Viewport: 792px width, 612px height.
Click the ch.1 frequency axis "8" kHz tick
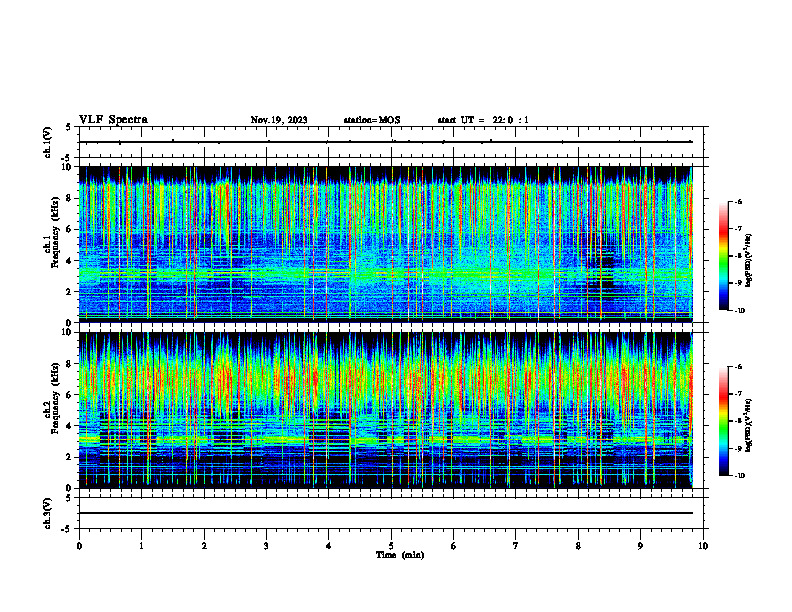point(70,198)
